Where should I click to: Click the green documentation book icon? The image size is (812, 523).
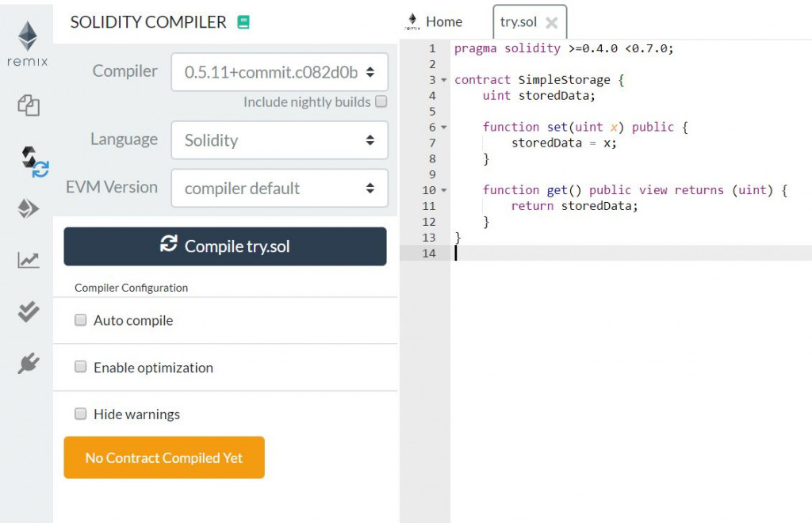tap(243, 22)
